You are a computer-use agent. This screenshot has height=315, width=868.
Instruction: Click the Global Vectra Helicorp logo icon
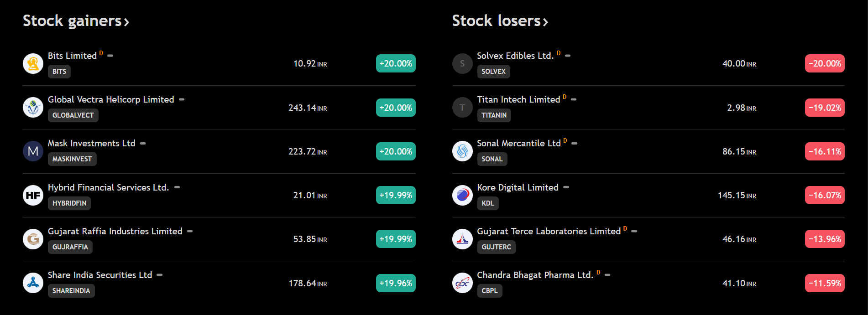[33, 108]
